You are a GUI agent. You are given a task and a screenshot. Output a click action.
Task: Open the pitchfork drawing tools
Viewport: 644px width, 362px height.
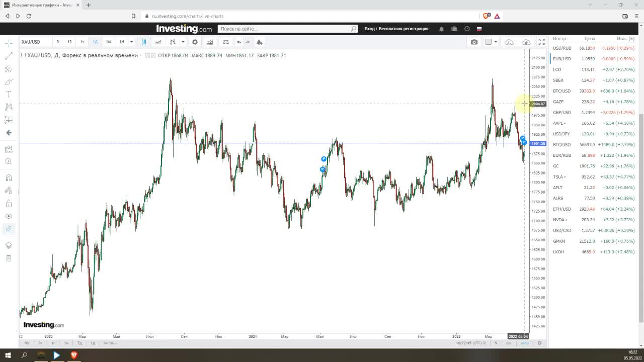tap(9, 69)
